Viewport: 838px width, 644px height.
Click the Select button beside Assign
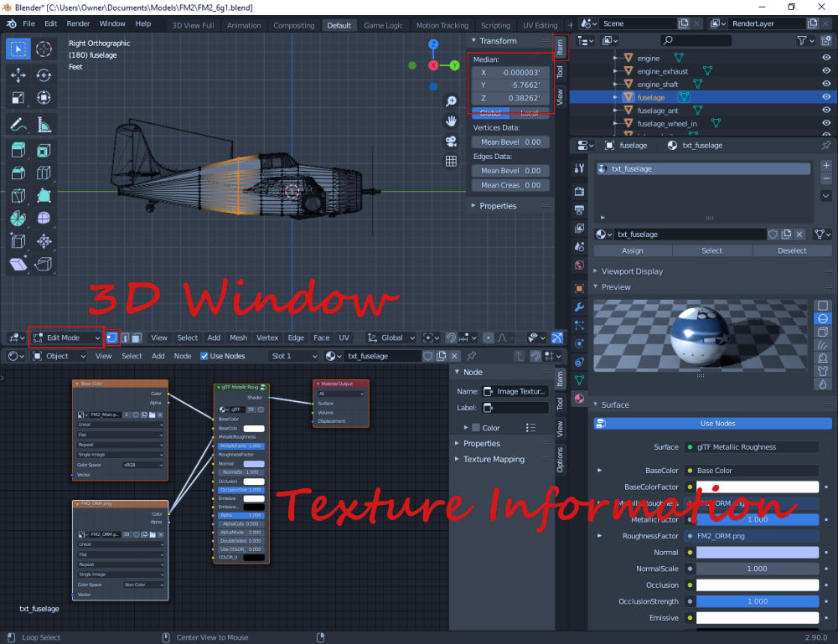(711, 251)
